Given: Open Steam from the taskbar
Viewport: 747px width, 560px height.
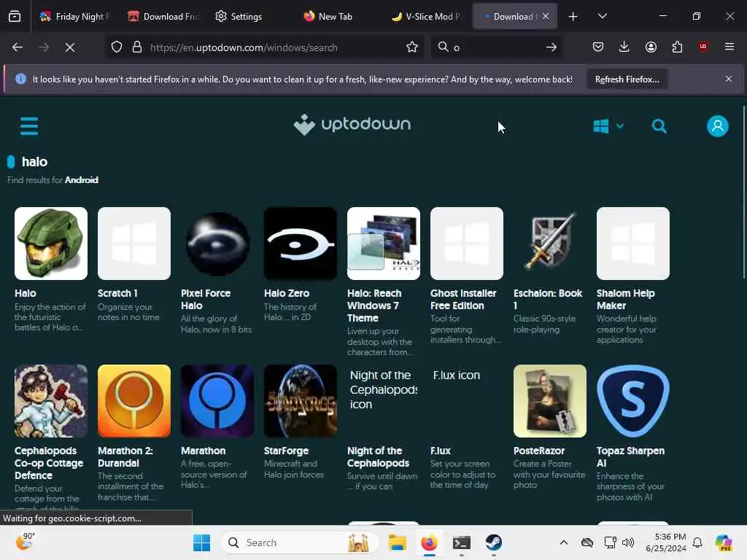Looking at the screenshot, I should coord(494,542).
